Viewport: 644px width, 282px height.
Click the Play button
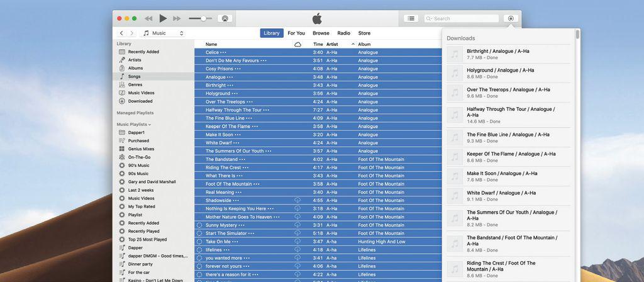[x=163, y=18]
